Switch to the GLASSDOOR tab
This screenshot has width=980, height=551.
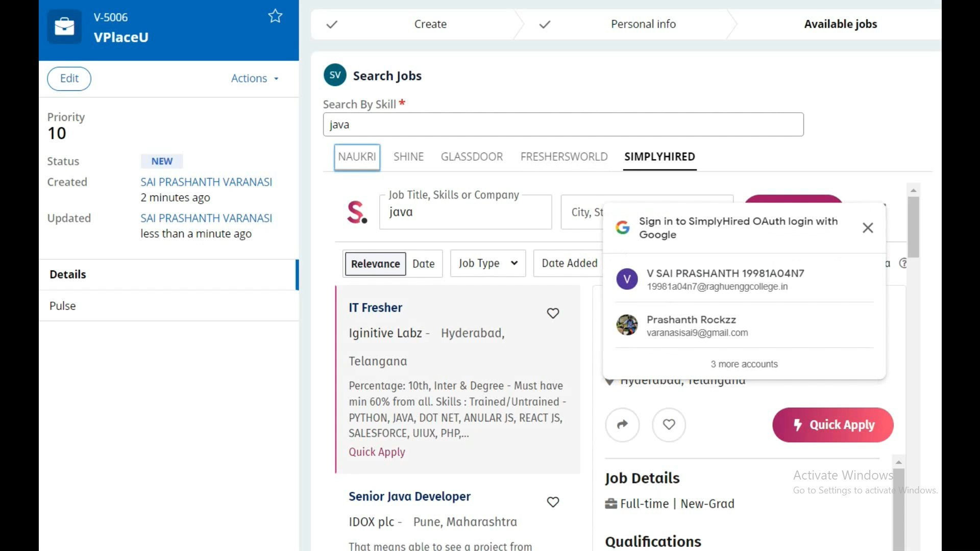[x=472, y=157]
